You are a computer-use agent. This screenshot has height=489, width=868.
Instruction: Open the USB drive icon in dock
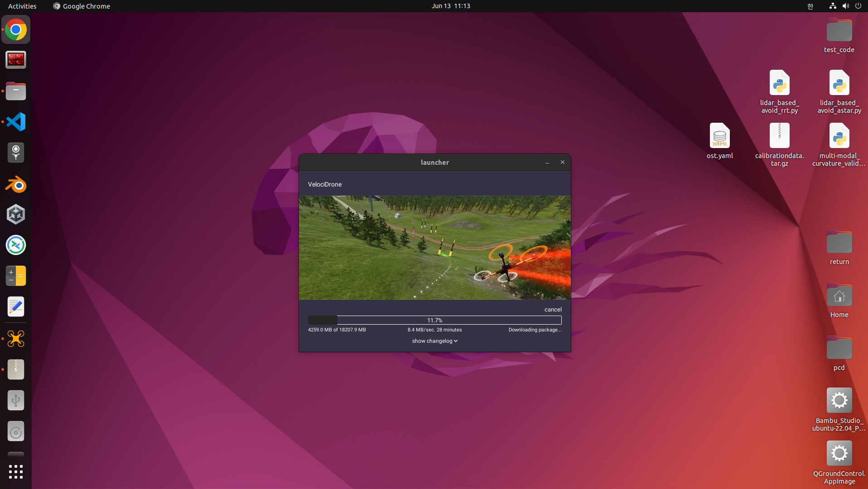click(x=16, y=400)
